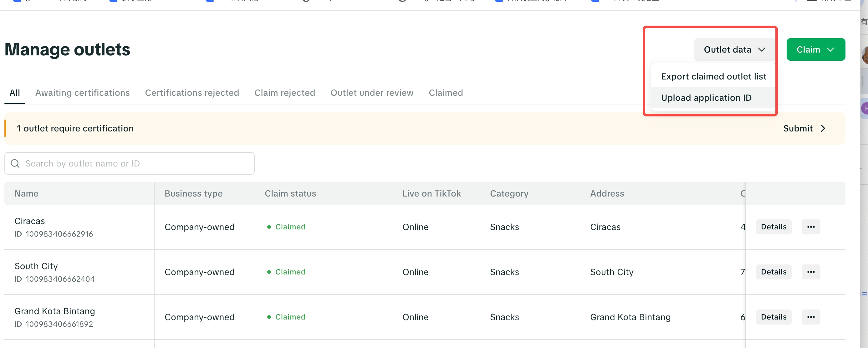The width and height of the screenshot is (868, 348).
Task: Focus the outlet name or ID search field
Action: click(x=135, y=163)
